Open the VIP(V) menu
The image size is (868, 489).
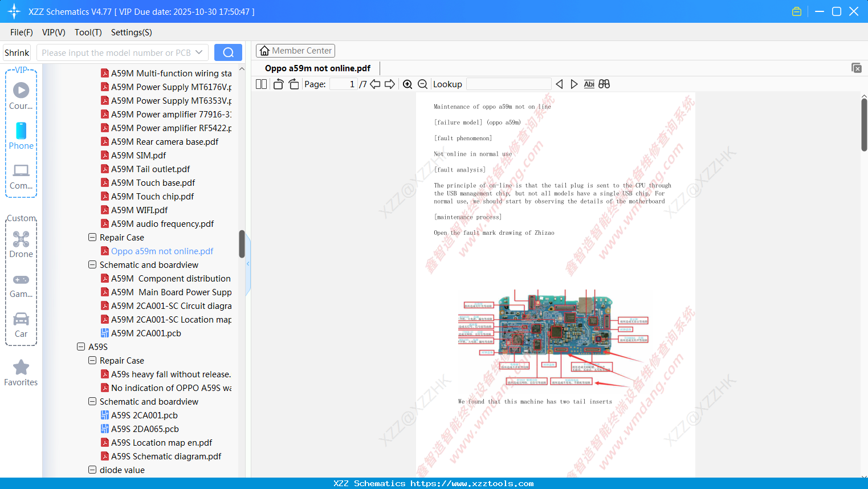tap(54, 32)
